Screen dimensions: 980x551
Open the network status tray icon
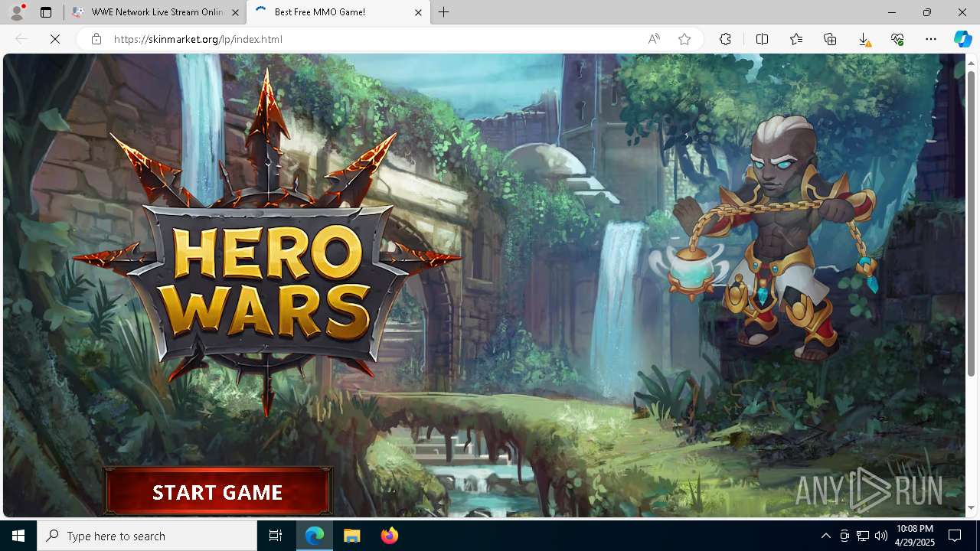863,536
